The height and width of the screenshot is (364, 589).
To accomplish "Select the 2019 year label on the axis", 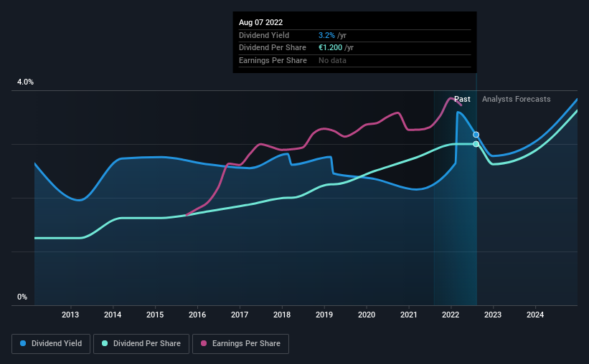I will point(324,315).
